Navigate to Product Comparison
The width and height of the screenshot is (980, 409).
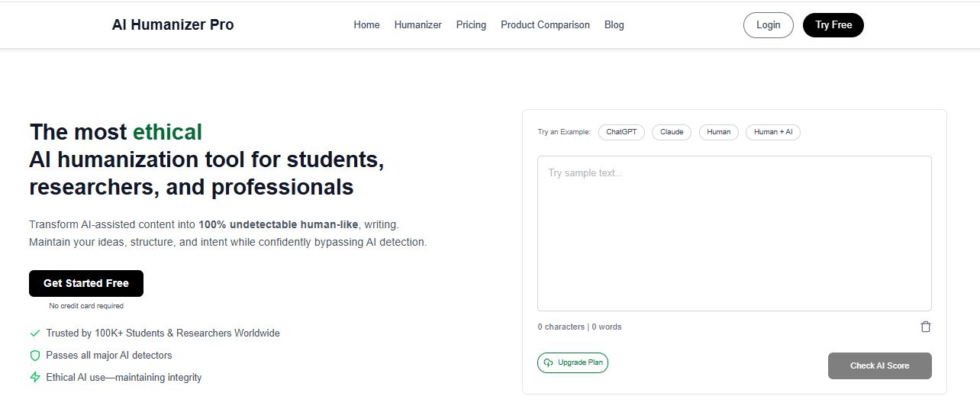click(545, 25)
